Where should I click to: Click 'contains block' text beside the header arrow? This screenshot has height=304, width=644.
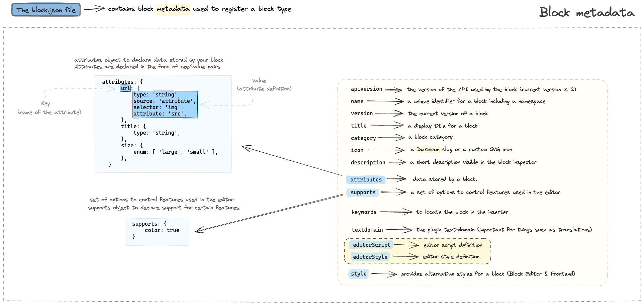[130, 9]
